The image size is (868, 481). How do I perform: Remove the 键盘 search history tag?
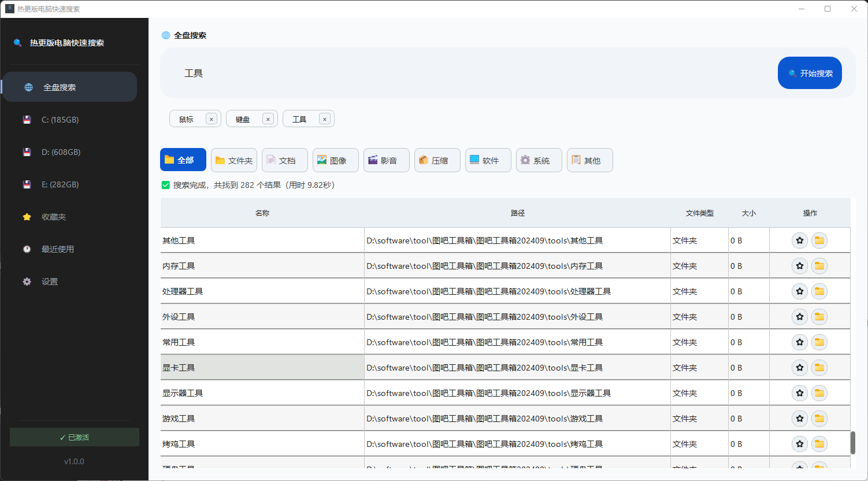point(268,119)
